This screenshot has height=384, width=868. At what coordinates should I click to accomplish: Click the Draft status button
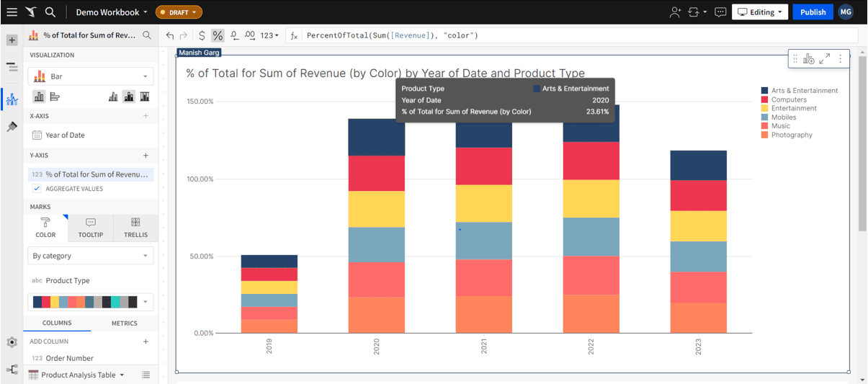coord(179,12)
